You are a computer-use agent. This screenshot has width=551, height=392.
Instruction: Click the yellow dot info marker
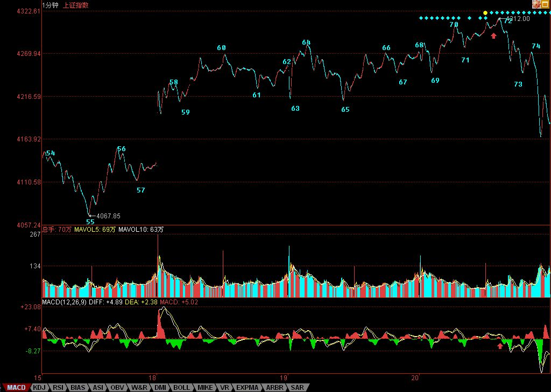click(x=485, y=12)
